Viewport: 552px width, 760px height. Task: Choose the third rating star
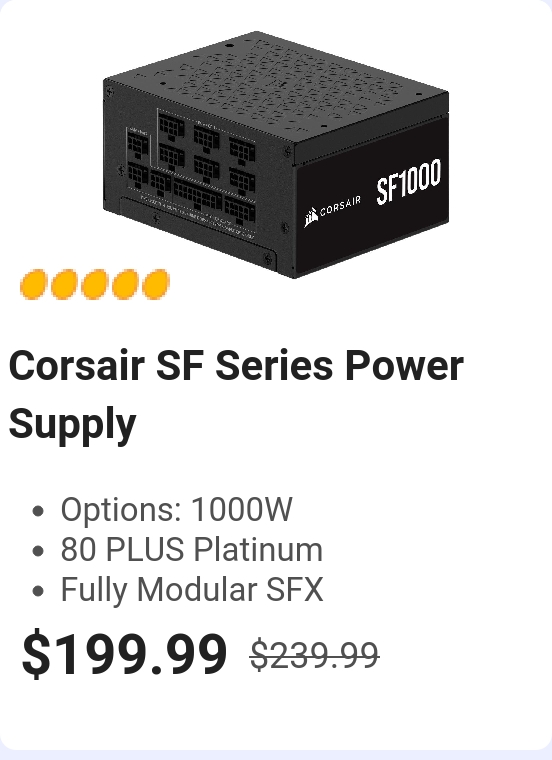[94, 285]
